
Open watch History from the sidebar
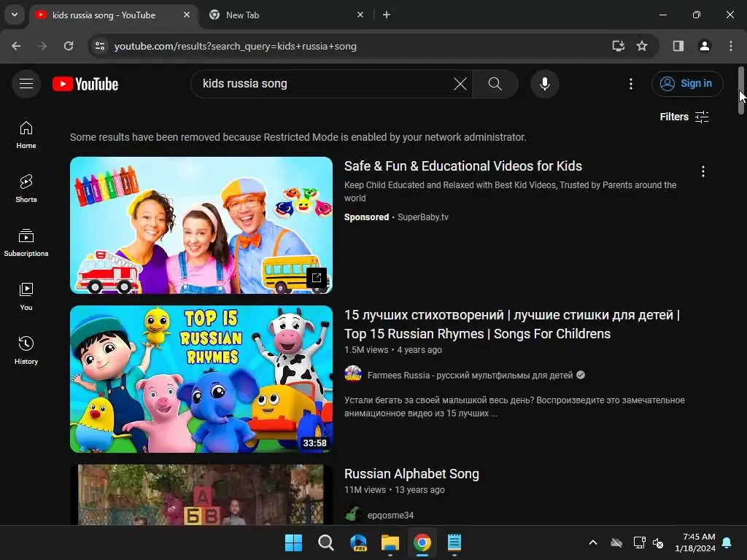tap(26, 351)
